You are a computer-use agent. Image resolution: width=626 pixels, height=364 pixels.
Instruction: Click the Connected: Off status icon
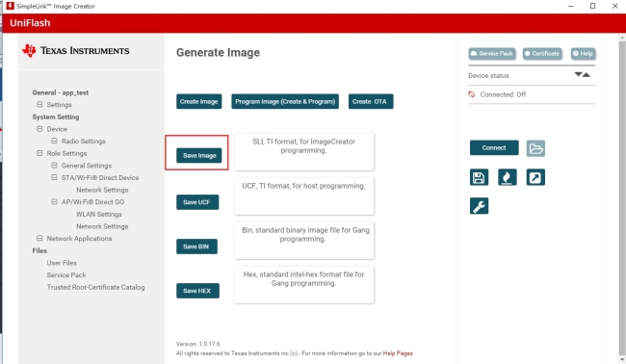(472, 94)
